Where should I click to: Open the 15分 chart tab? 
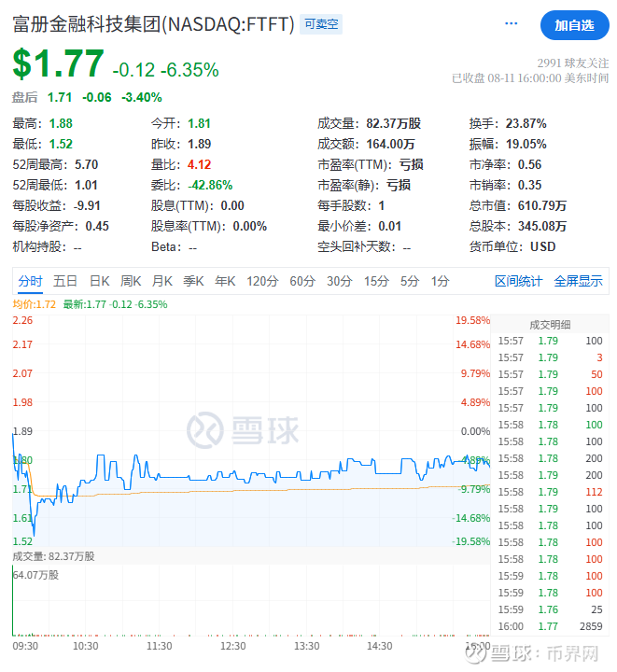point(376,281)
